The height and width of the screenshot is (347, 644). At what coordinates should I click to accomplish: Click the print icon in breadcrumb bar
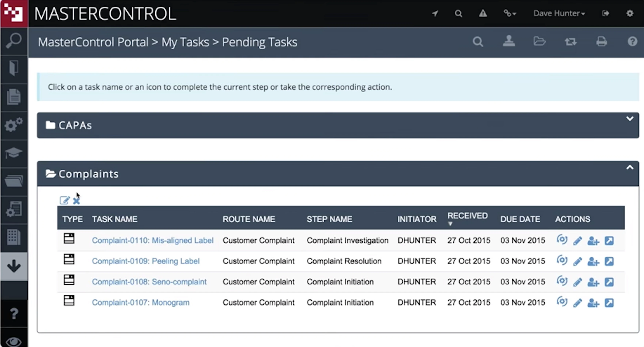(x=601, y=42)
